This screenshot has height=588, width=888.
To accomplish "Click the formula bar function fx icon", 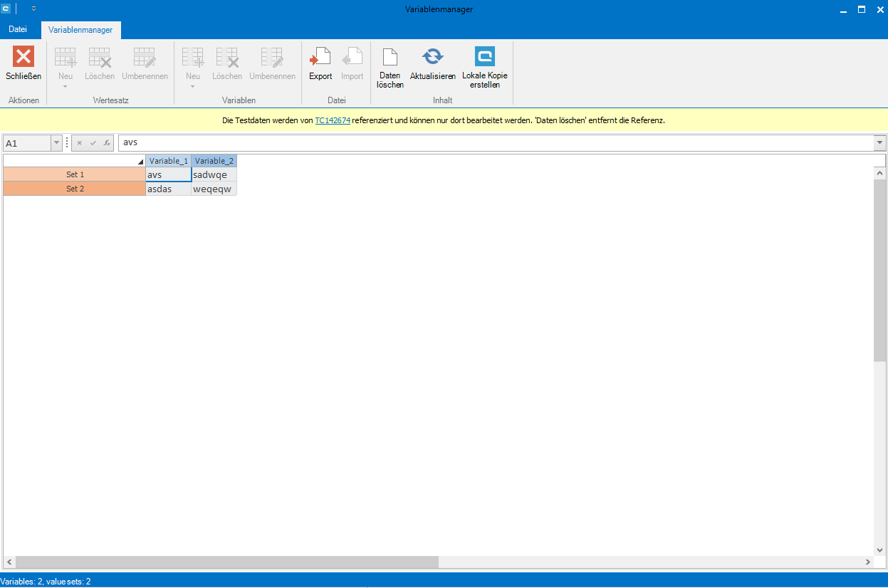I will click(106, 143).
